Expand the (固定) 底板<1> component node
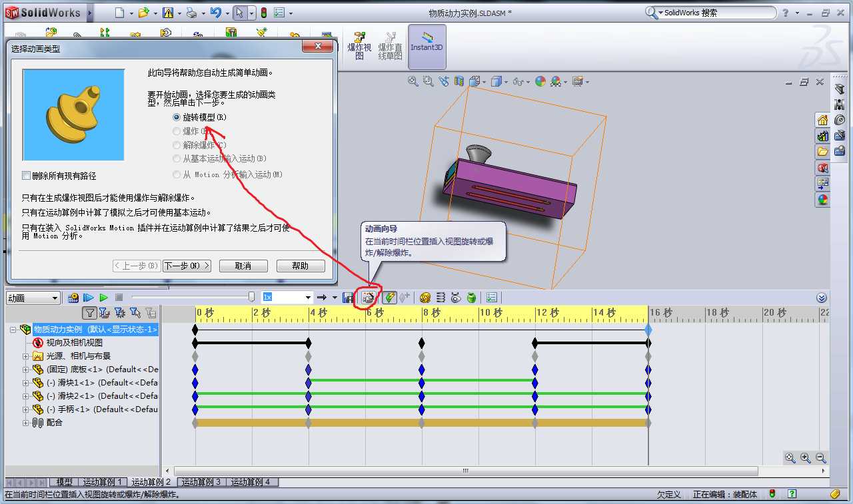Screen dimensions: 853x504 [27, 370]
